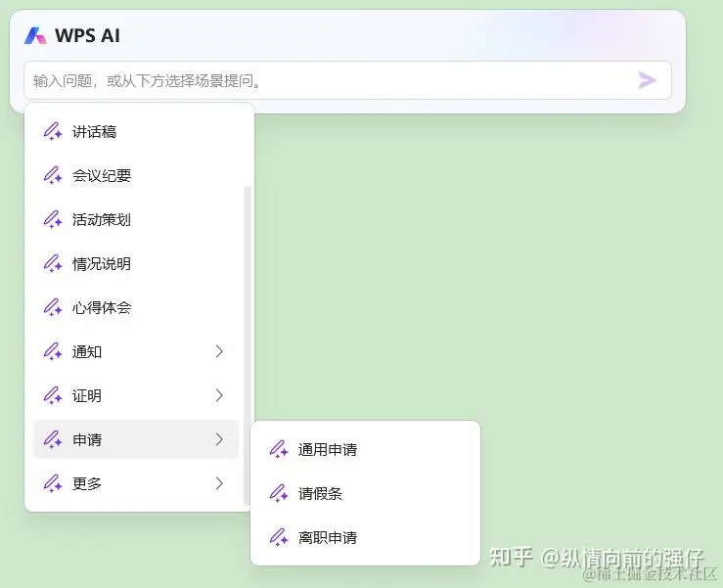Click the pen icon beside 会议纪要

(53, 175)
